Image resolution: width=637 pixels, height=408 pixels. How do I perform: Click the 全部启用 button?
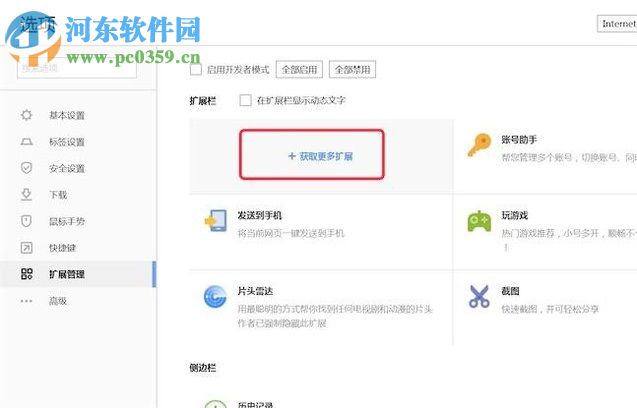click(299, 69)
